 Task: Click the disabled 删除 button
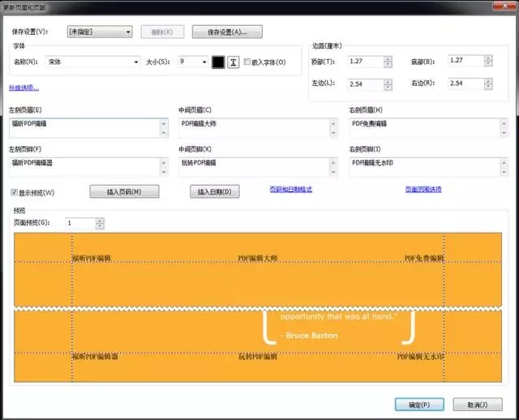pos(162,32)
